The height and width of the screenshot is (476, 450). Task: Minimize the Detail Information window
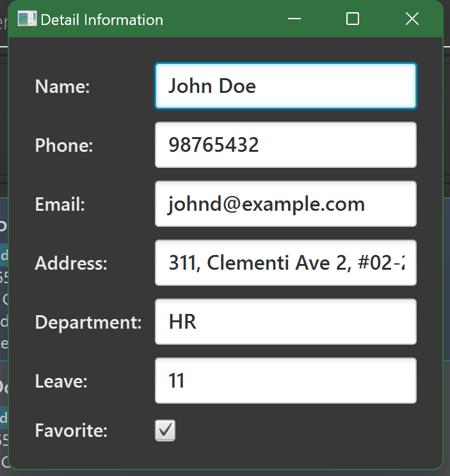294,19
